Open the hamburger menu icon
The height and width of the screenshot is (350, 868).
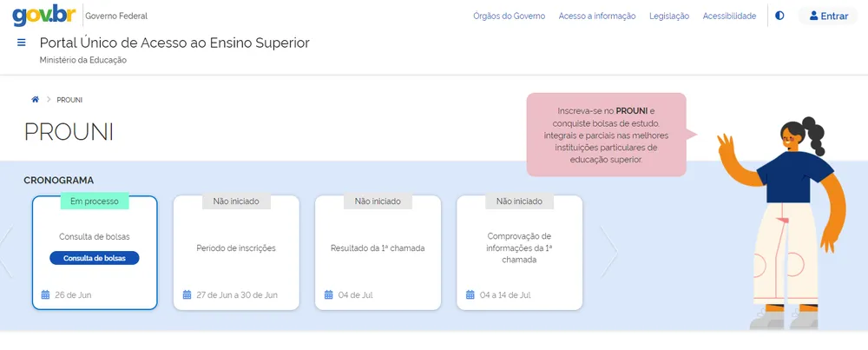(22, 43)
